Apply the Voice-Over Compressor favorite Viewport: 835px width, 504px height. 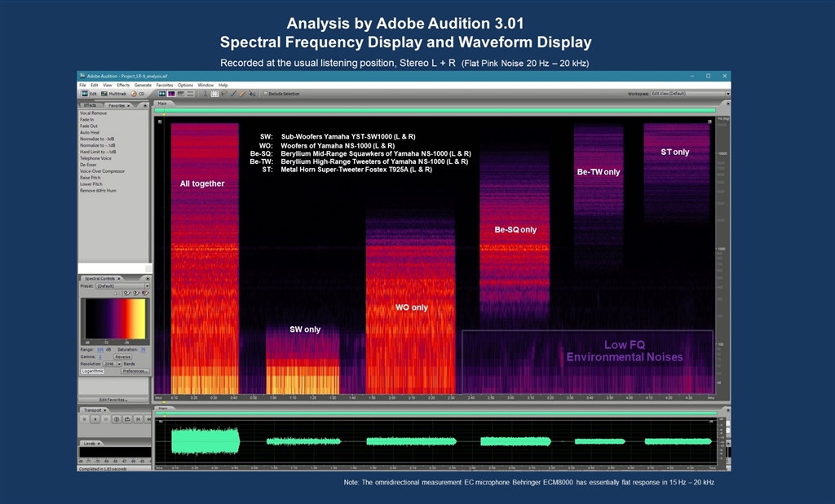click(102, 171)
